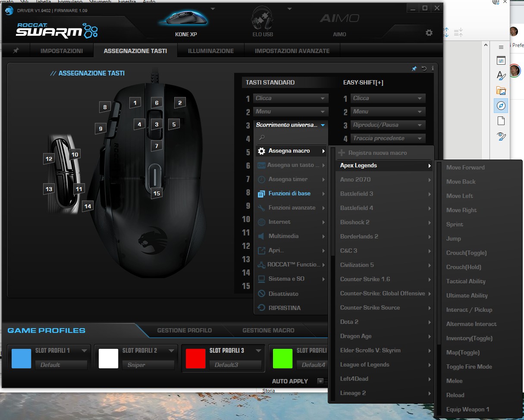This screenshot has height=420, width=524.
Task: Click the info 'i' icon in the panel header
Action: (x=433, y=69)
